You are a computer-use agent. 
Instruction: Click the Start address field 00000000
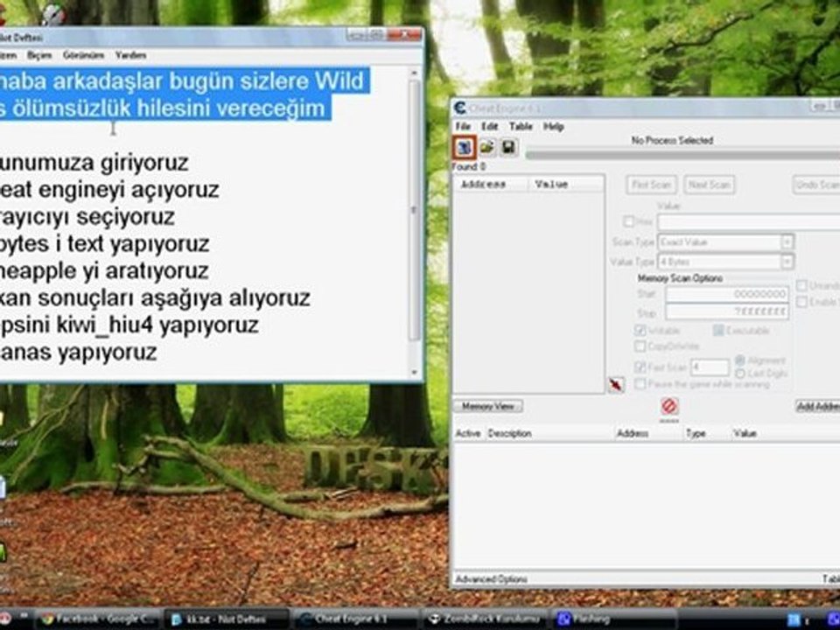727,294
